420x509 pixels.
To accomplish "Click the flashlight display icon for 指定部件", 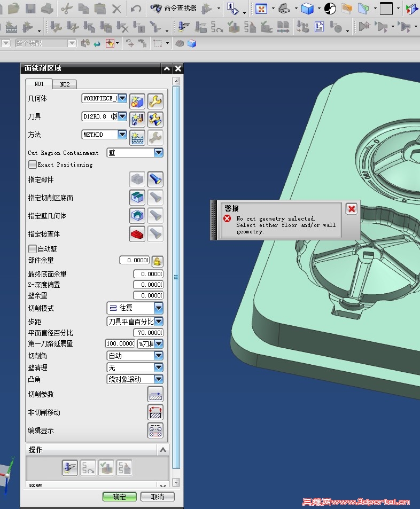I will pyautogui.click(x=155, y=179).
